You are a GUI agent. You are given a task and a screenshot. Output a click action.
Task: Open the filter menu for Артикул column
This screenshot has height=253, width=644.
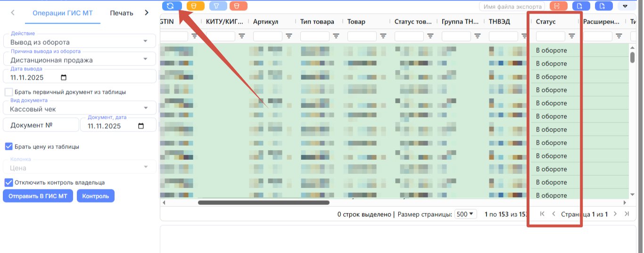pos(289,36)
